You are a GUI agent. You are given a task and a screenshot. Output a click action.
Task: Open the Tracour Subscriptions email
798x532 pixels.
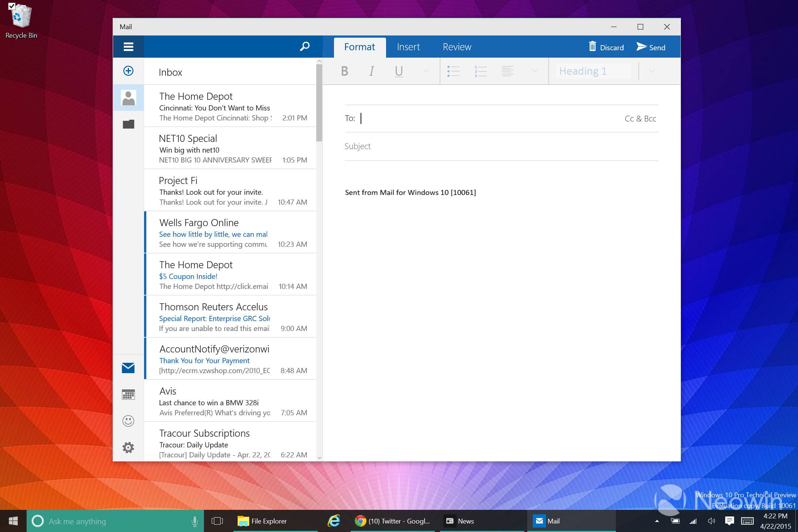coord(230,442)
